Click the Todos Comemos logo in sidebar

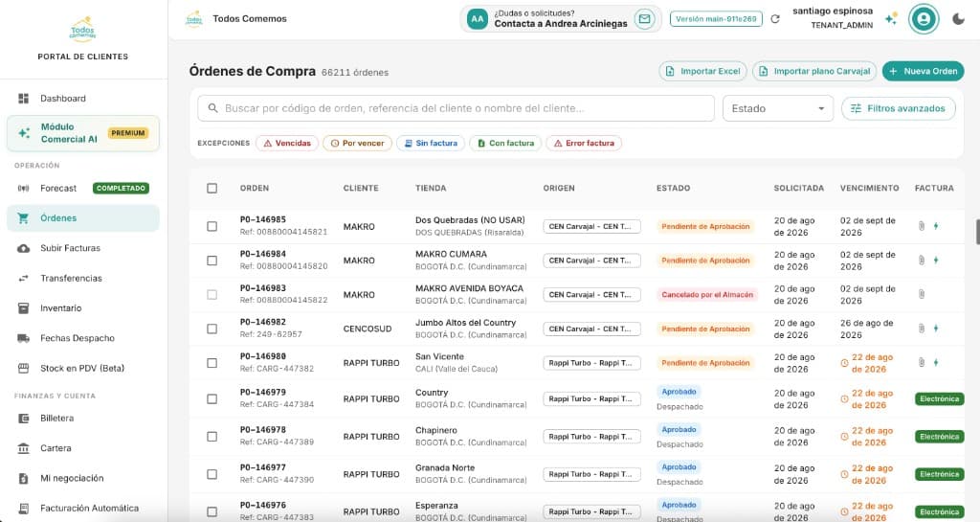click(x=82, y=29)
